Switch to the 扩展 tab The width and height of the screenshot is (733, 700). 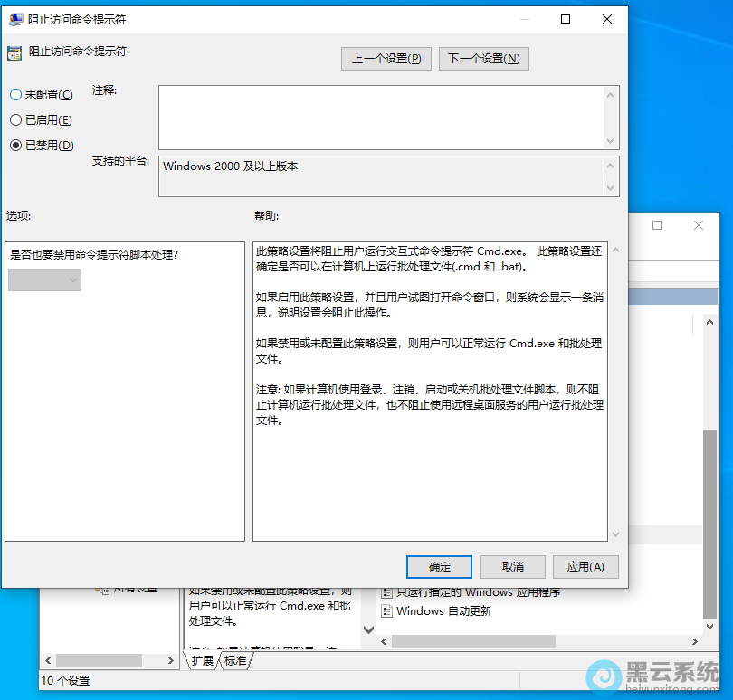[x=205, y=660]
